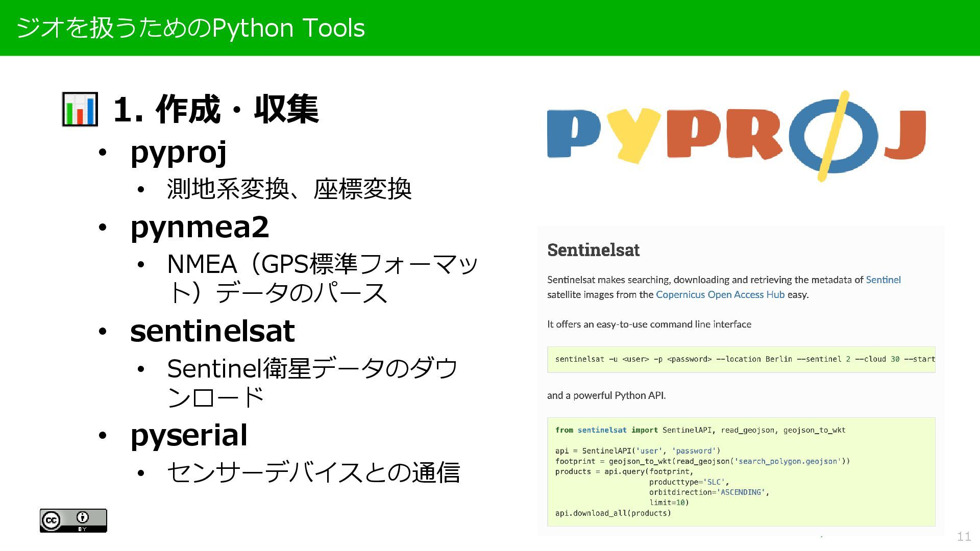The width and height of the screenshot is (980, 551).
Task: Click 'and a powerful Python API.' text
Action: 606,395
